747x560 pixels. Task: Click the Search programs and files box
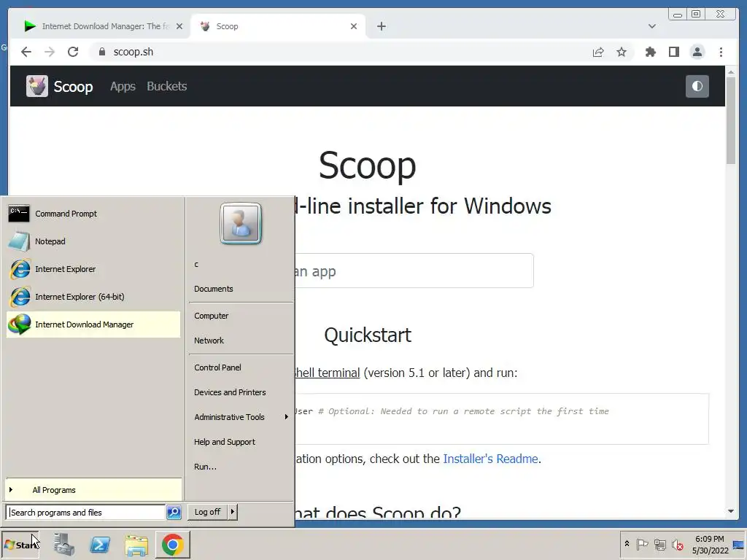(x=86, y=513)
